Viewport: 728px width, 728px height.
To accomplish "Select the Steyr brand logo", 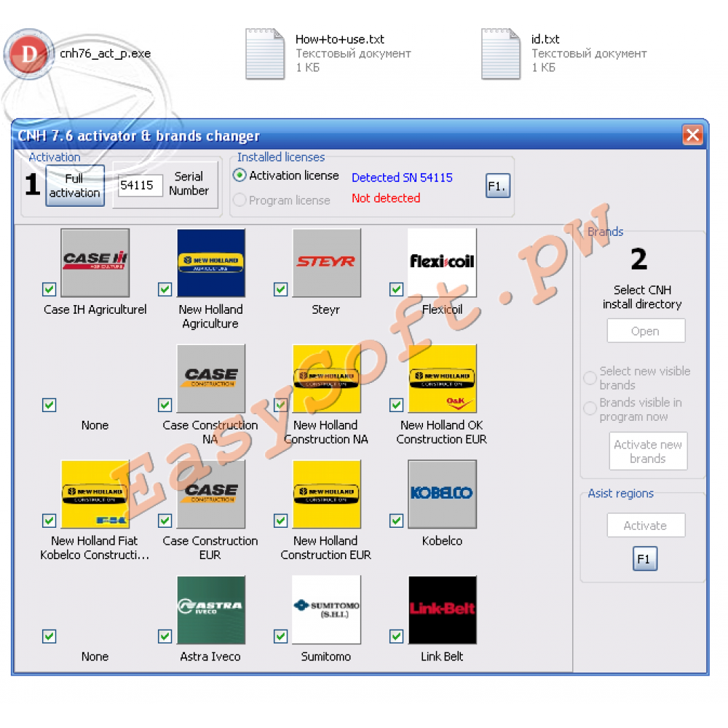I will [x=326, y=263].
